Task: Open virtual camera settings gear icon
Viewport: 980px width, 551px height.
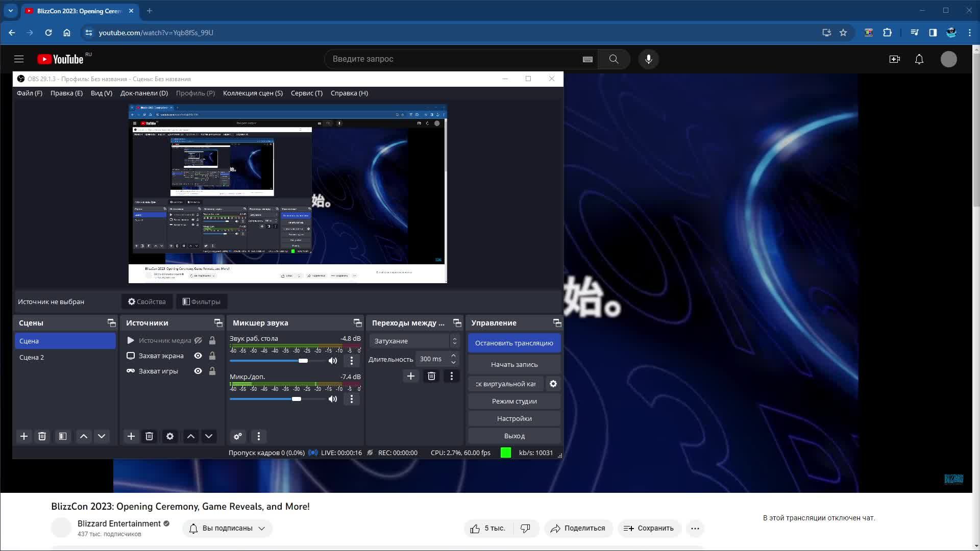Action: (x=553, y=384)
